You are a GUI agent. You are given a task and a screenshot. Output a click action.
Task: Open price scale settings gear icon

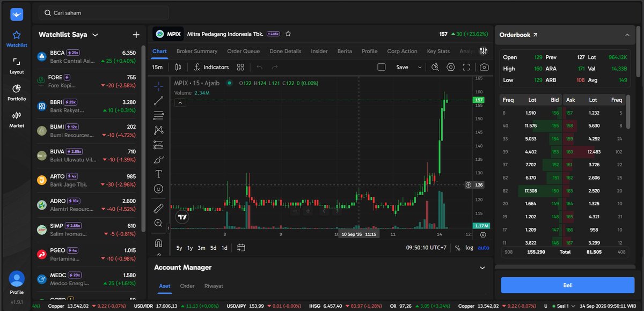point(483,234)
